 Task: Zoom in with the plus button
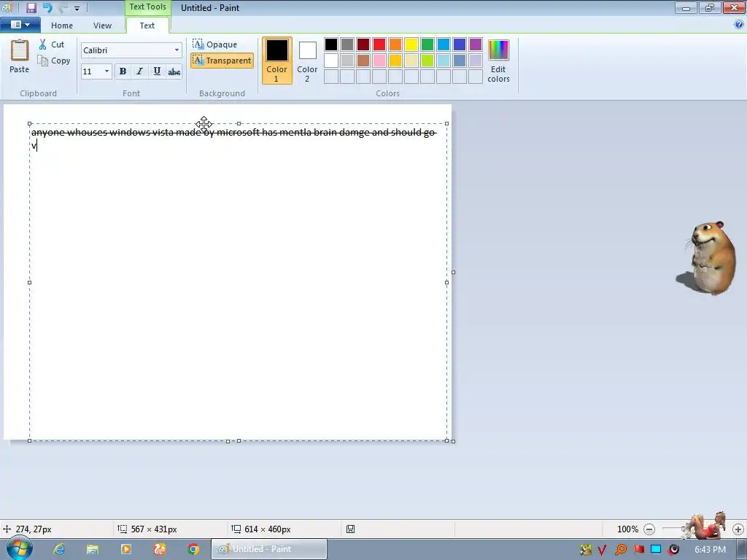coord(738,529)
